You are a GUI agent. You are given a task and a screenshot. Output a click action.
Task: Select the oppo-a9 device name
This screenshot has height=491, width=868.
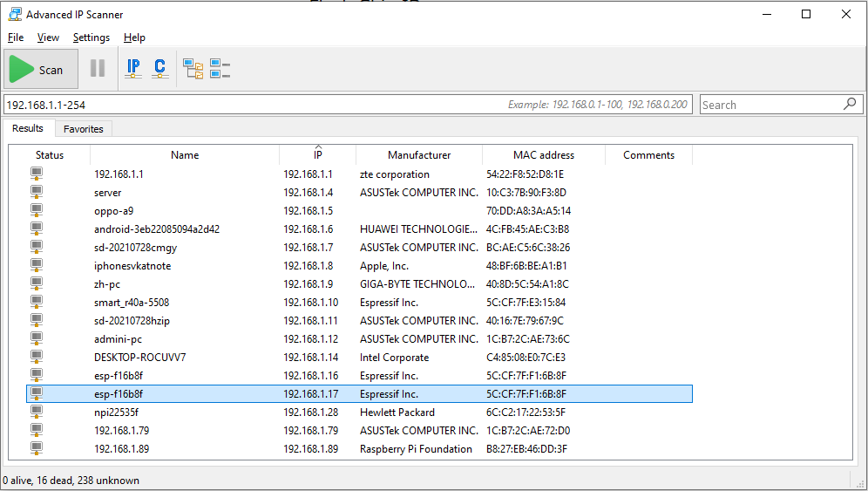coord(113,211)
